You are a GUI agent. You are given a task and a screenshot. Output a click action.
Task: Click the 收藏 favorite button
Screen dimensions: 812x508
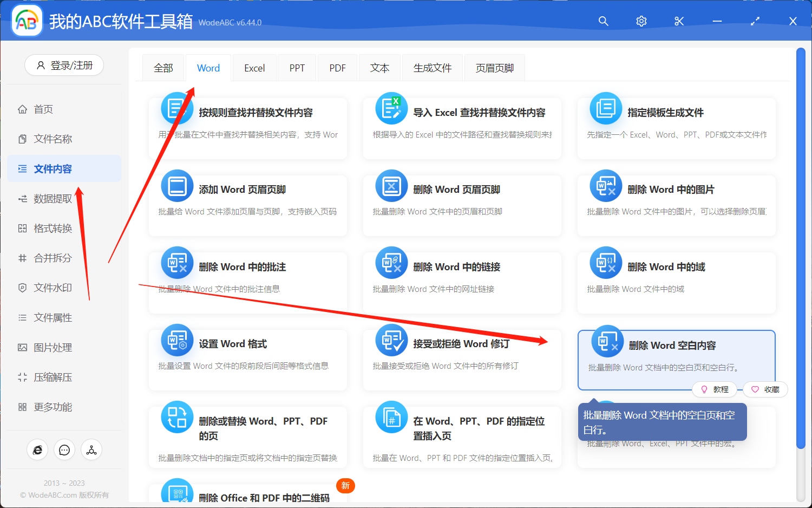click(765, 389)
